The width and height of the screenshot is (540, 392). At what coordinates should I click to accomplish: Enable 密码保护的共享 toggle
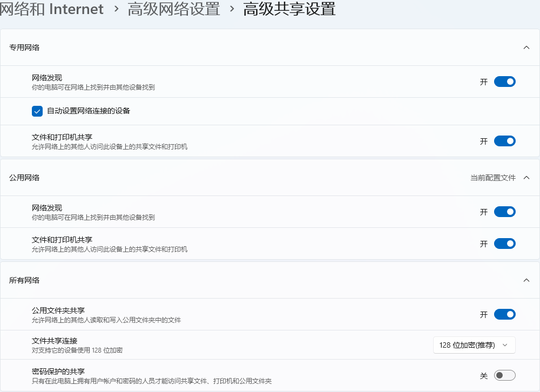[x=504, y=375]
